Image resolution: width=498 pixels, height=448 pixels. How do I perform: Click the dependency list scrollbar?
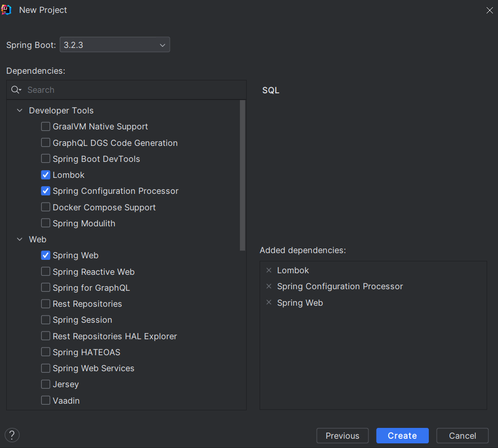point(243,175)
